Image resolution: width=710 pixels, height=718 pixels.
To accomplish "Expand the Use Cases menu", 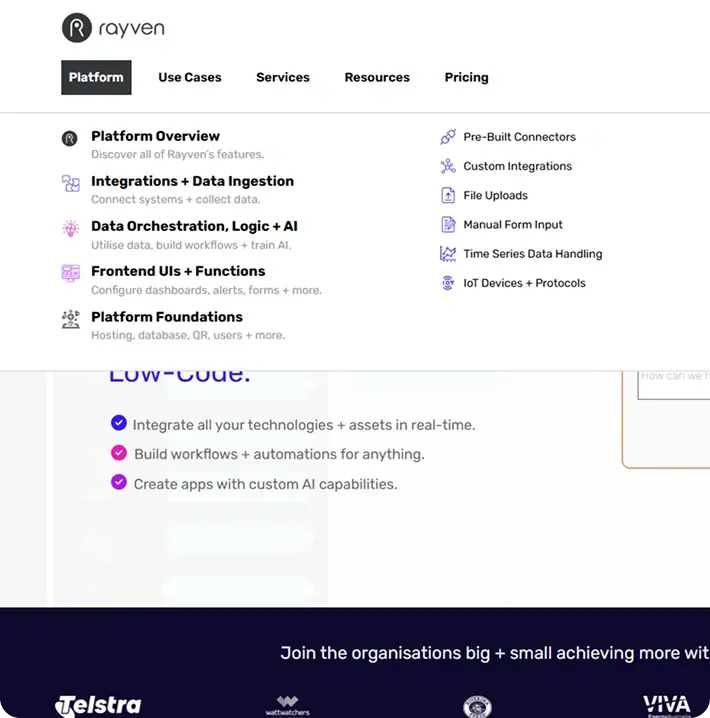I will tap(190, 77).
